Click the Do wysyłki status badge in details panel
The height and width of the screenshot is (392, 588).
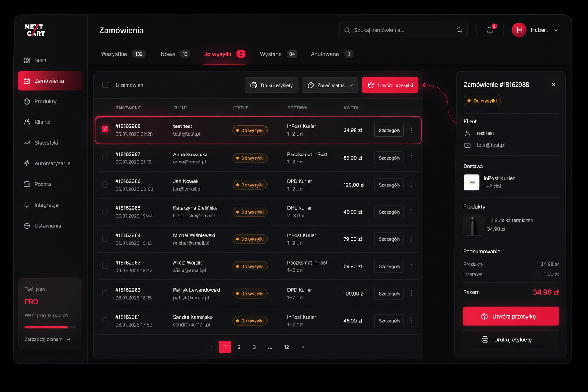[x=482, y=101]
